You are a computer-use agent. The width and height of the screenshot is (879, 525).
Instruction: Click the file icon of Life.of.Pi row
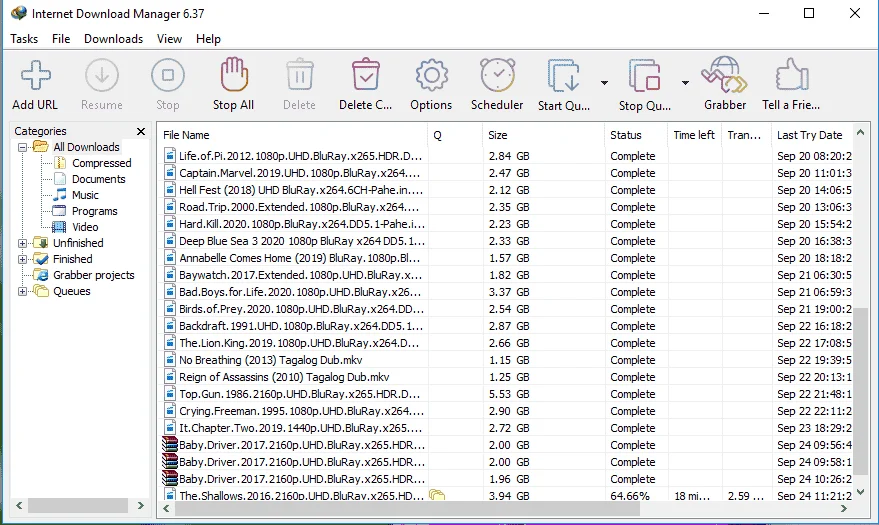(x=170, y=156)
